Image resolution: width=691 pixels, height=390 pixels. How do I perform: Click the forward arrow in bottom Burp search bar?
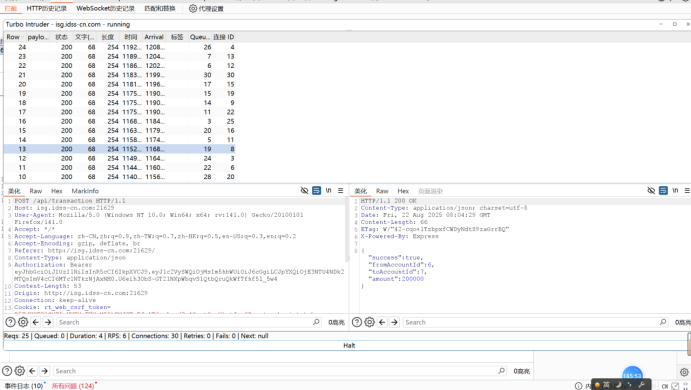pyautogui.click(x=45, y=371)
